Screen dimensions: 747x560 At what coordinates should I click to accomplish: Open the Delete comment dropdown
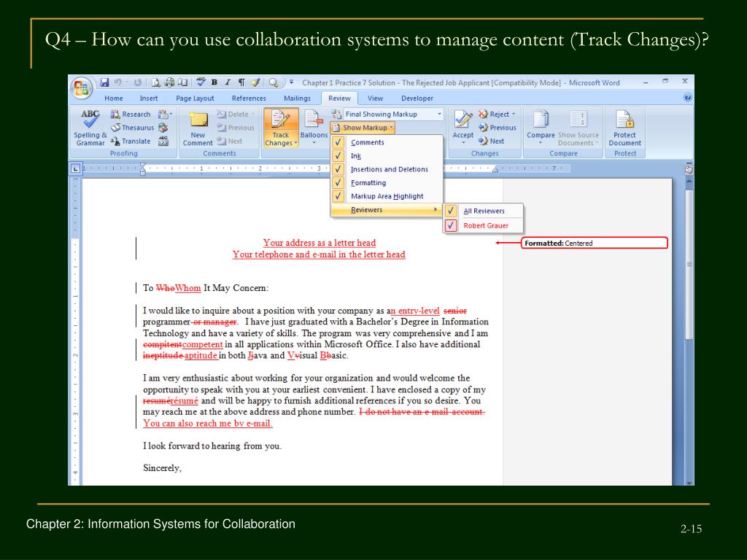point(252,114)
